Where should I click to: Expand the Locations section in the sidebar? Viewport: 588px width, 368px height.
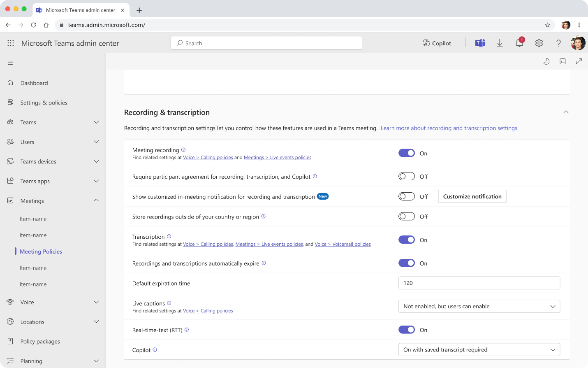point(96,322)
